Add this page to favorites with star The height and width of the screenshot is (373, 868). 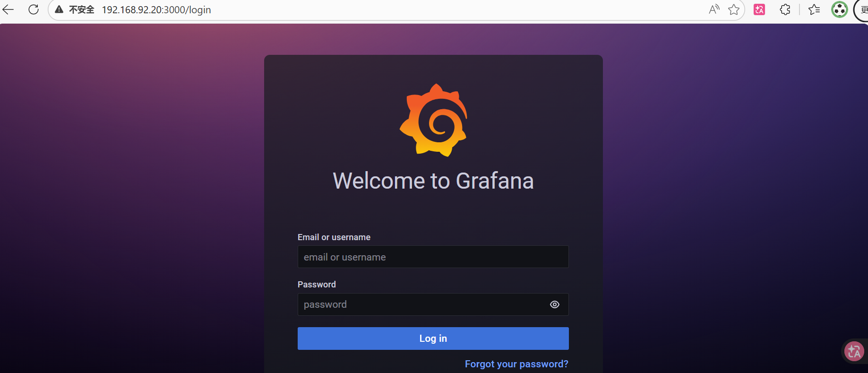pyautogui.click(x=734, y=9)
